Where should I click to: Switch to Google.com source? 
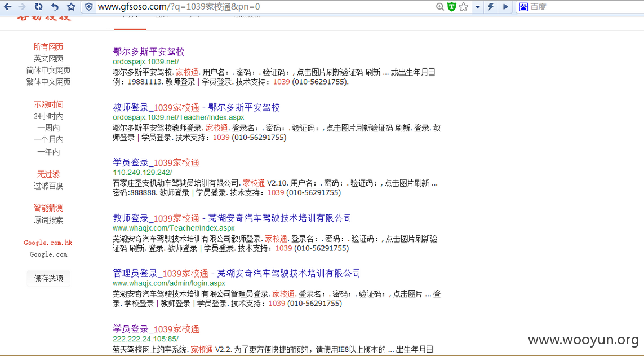pos(48,254)
